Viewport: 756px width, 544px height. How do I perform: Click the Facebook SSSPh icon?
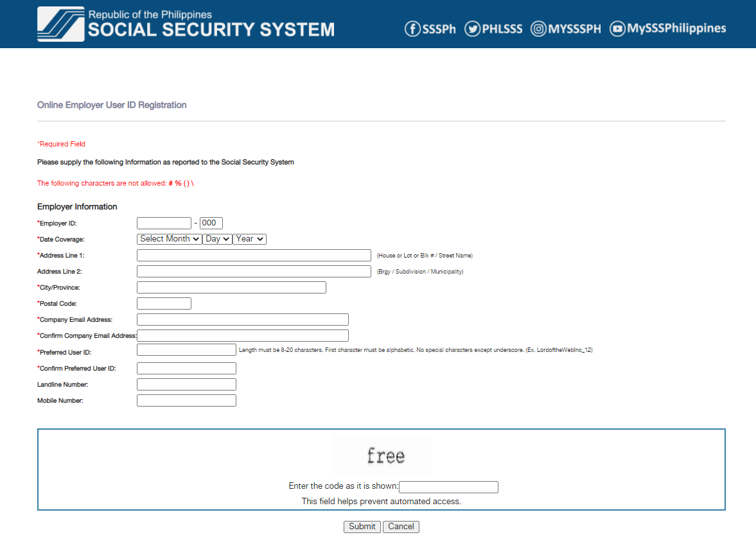(x=430, y=28)
